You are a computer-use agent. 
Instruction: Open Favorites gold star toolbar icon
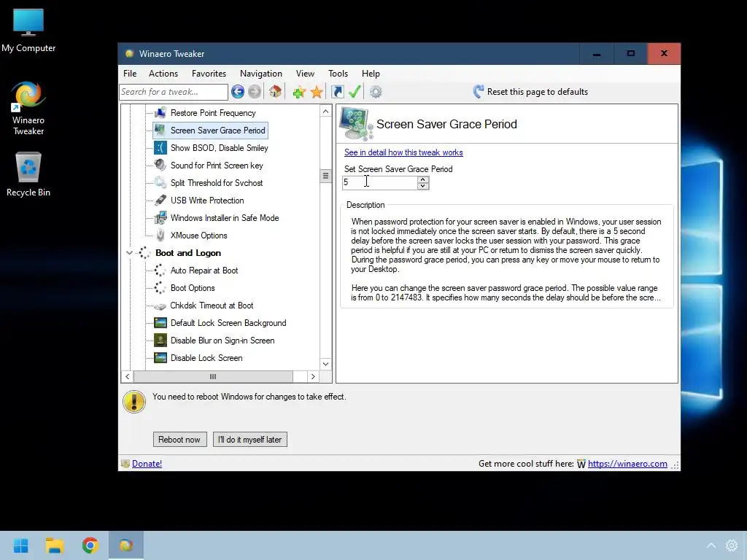(x=317, y=92)
